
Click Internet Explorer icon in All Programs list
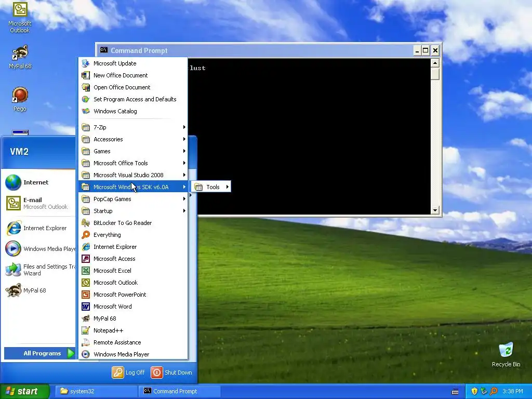click(86, 247)
